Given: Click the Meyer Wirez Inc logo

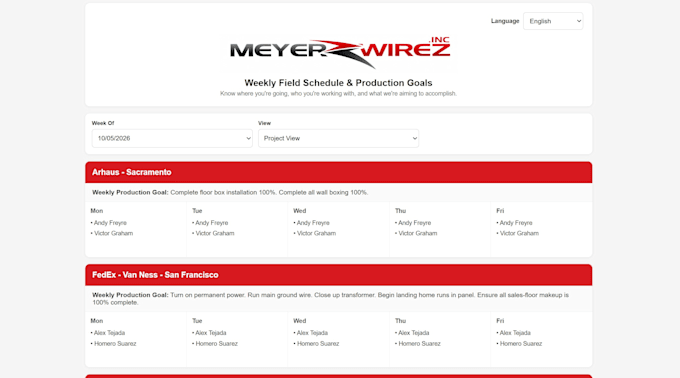Looking at the screenshot, I should pyautogui.click(x=340, y=52).
